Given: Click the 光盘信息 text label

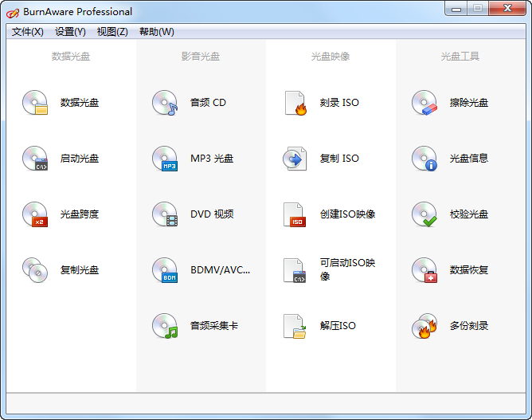Looking at the screenshot, I should pos(469,159).
